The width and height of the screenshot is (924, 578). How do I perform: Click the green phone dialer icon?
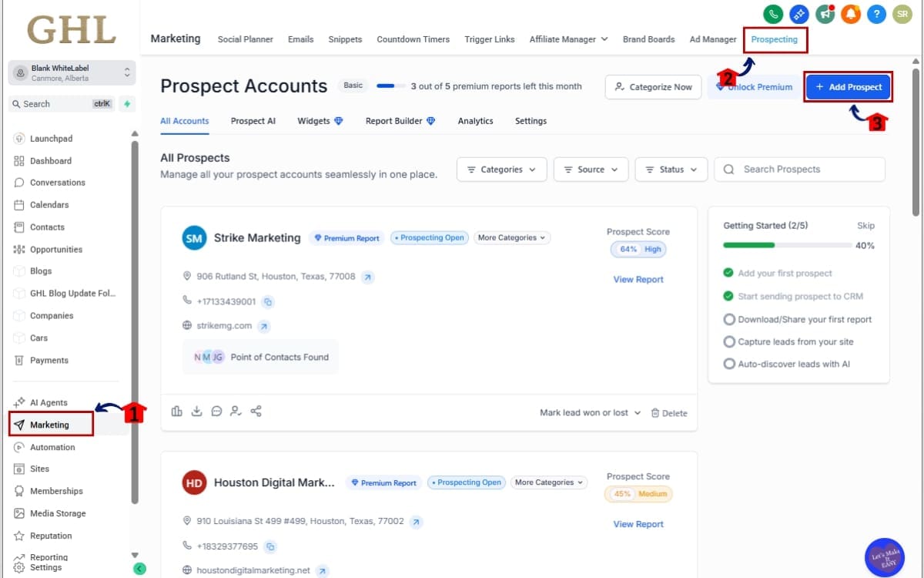[x=773, y=14]
